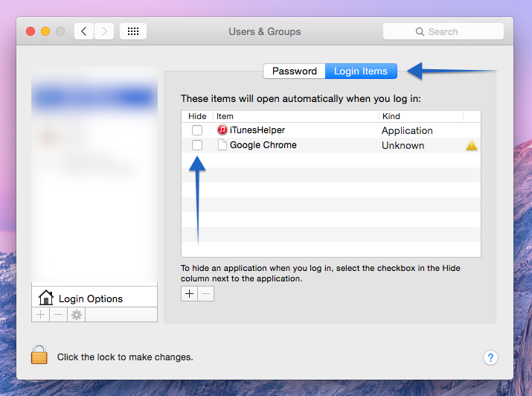Image resolution: width=532 pixels, height=396 pixels.
Task: Minimize window with the yellow button
Action: point(45,31)
